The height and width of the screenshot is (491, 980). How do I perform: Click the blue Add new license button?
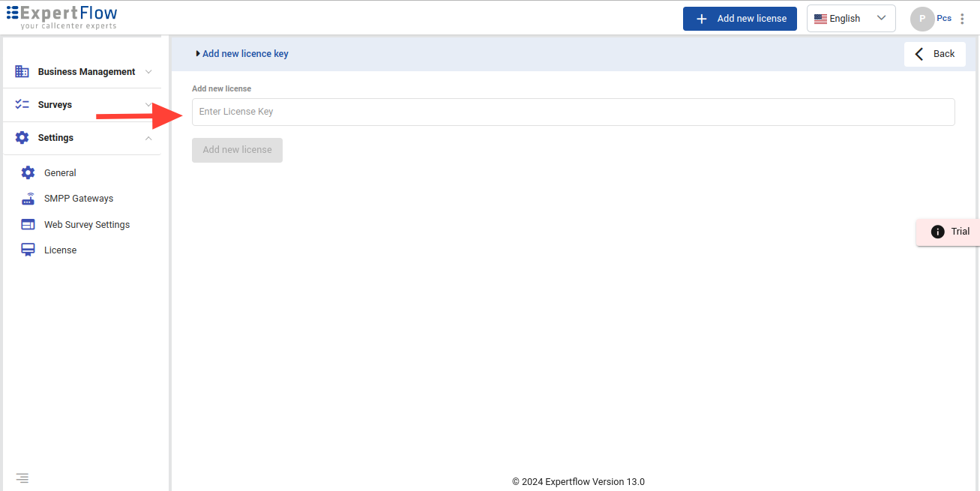pyautogui.click(x=739, y=19)
